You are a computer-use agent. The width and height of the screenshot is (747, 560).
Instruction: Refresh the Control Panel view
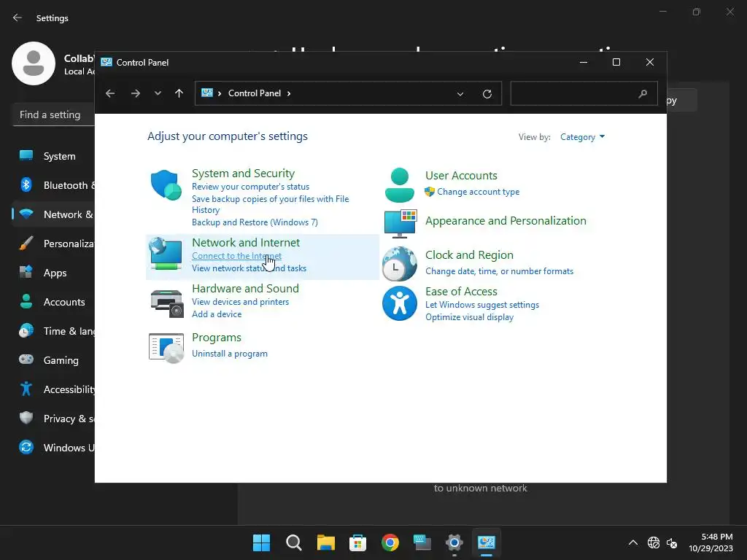(x=487, y=94)
